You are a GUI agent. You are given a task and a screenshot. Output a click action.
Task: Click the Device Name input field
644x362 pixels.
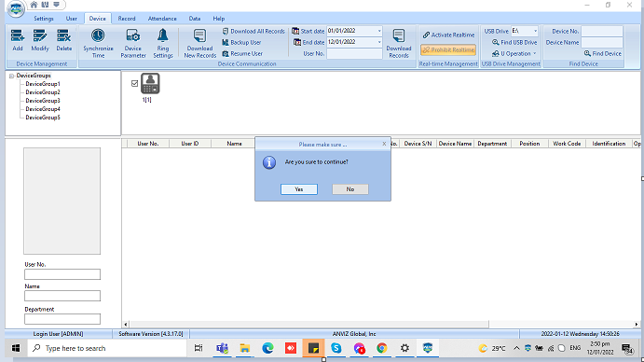(x=602, y=42)
